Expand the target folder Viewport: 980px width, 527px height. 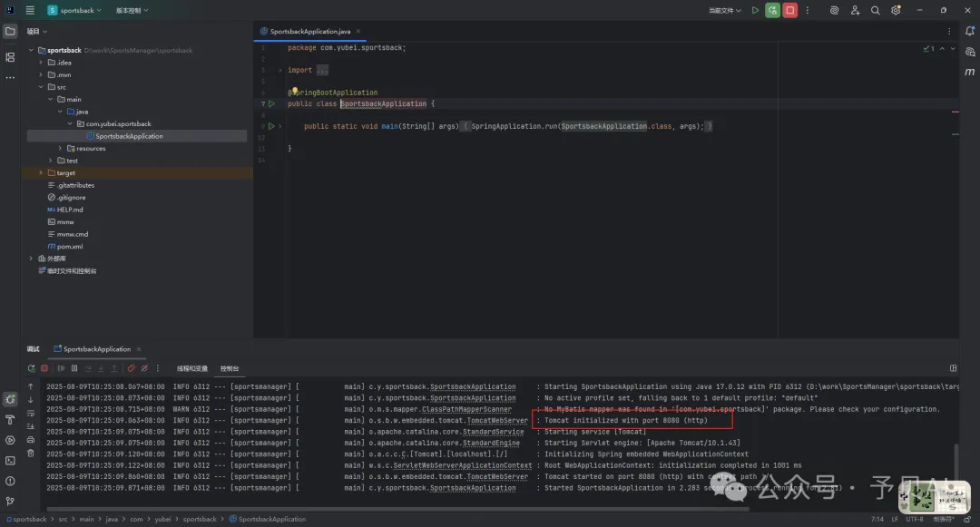coord(41,173)
